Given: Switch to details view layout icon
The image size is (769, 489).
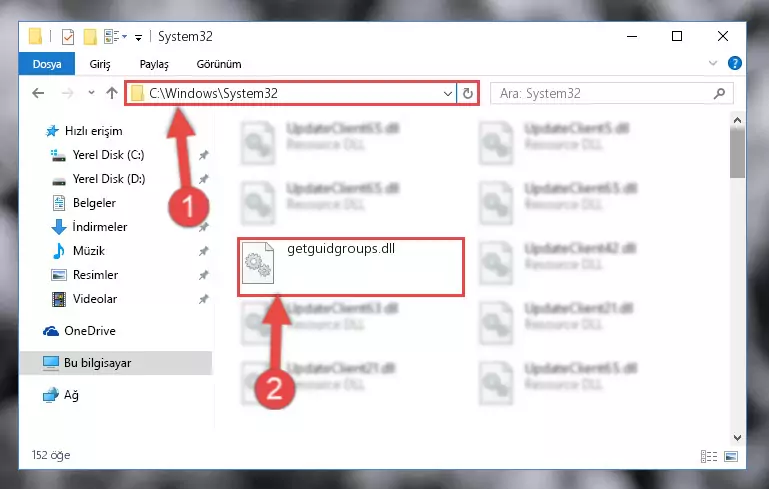Looking at the screenshot, I should 709,456.
